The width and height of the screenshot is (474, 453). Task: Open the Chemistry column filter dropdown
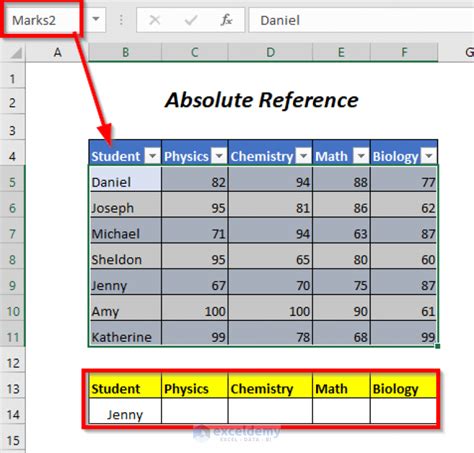(304, 156)
